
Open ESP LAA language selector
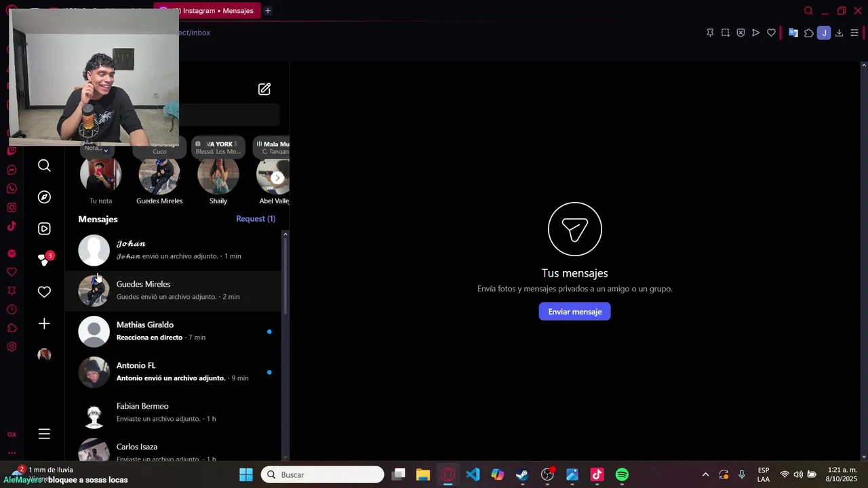coord(764,474)
